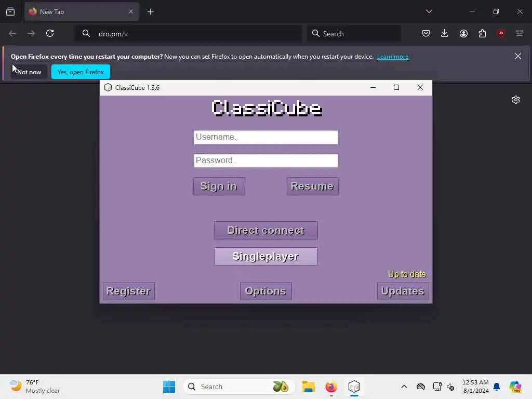This screenshot has height=399, width=532.
Task: Click the ClassiCube window title icon
Action: coord(108,87)
